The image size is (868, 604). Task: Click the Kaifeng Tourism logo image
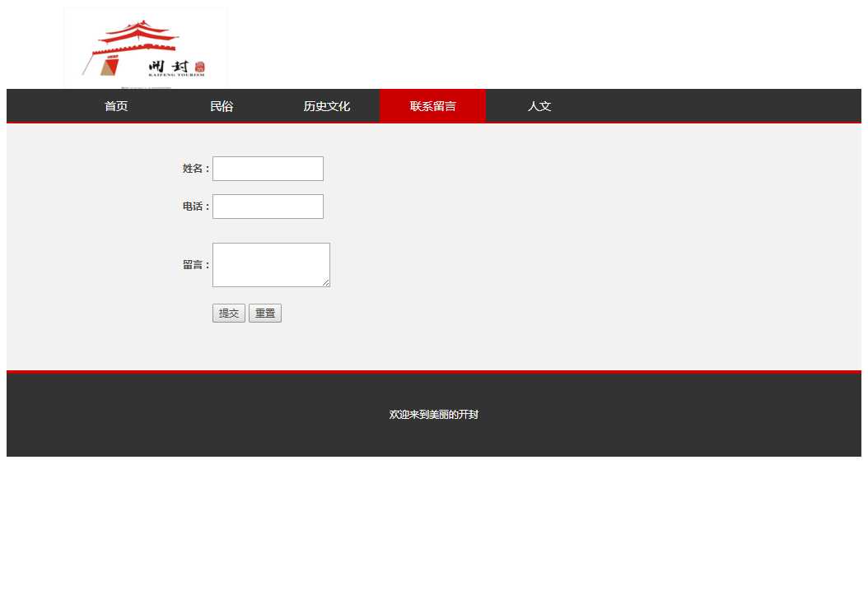pyautogui.click(x=145, y=48)
